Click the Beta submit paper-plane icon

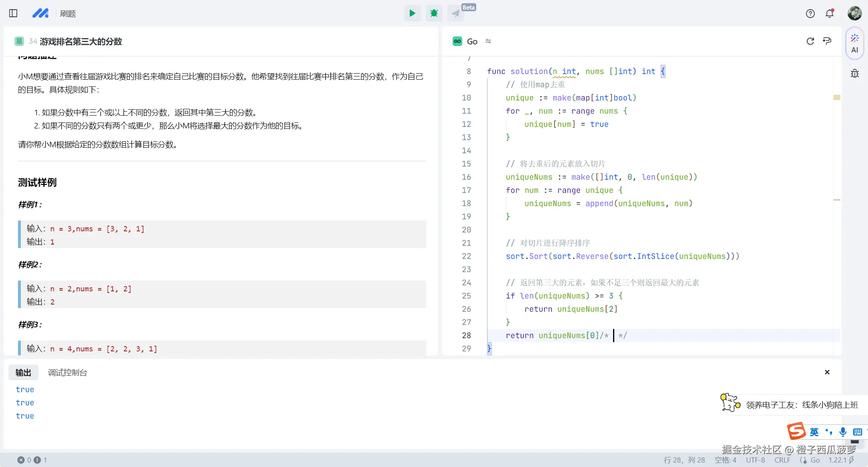click(x=456, y=14)
